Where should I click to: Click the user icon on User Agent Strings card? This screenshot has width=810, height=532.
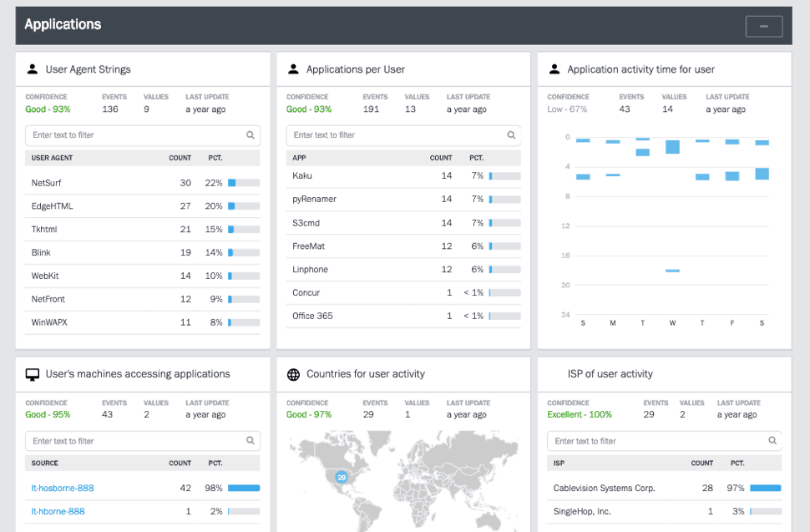[x=33, y=69]
